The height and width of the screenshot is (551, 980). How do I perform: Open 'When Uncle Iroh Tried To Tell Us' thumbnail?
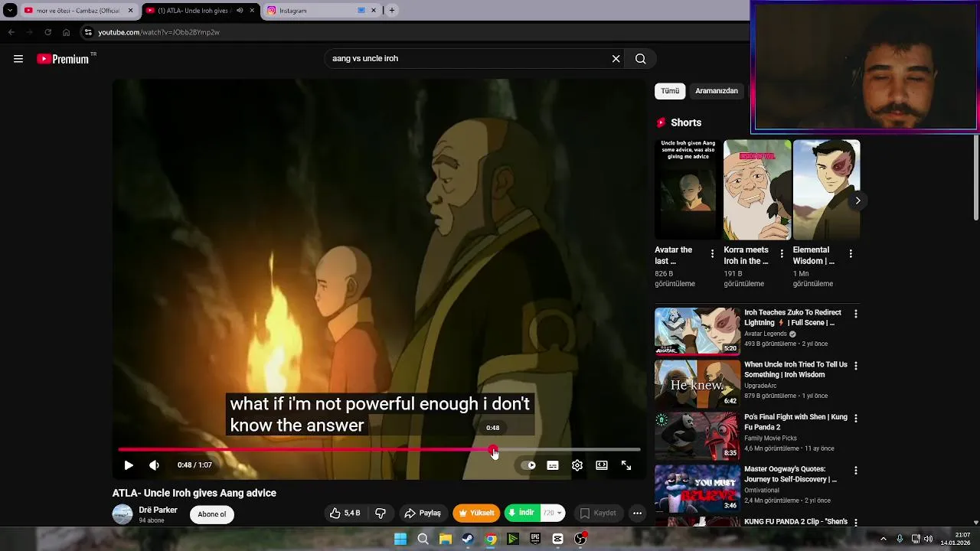697,383
